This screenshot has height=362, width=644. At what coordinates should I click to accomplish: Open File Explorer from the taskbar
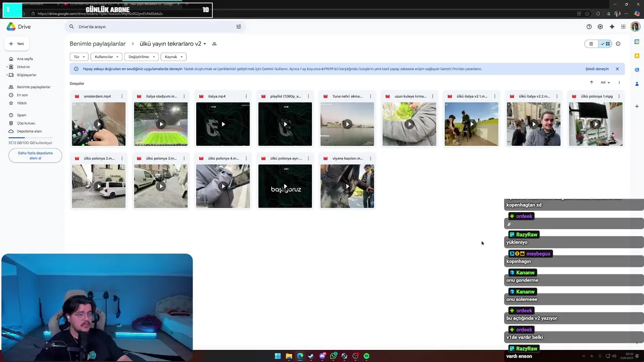pos(289,356)
